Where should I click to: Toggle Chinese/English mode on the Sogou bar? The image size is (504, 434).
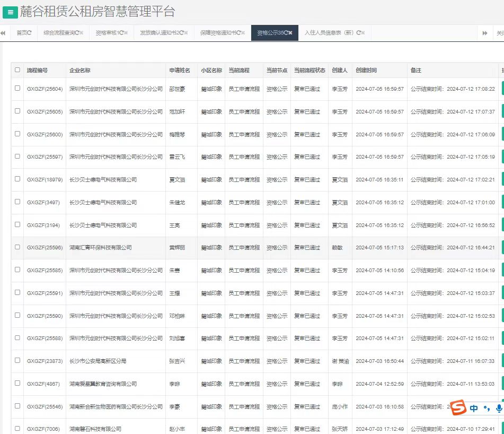[x=473, y=408]
